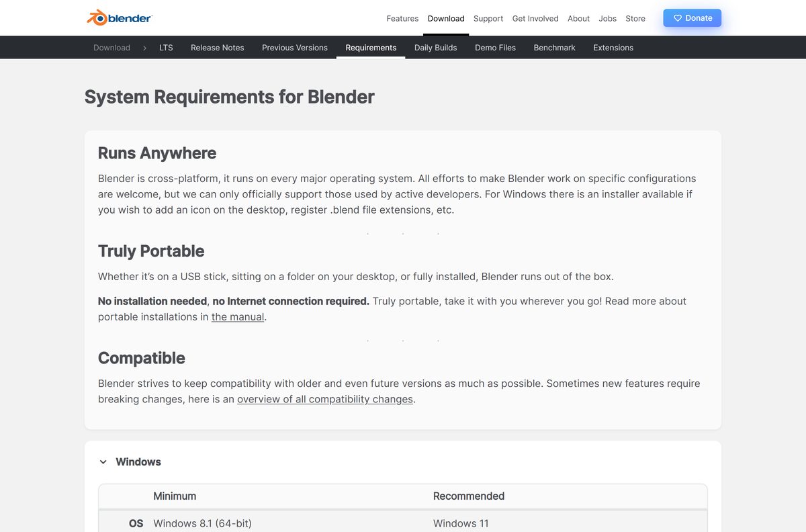Screen dimensions: 806x532
Task: Click the Windows 11 cell
Action: coord(461,523)
